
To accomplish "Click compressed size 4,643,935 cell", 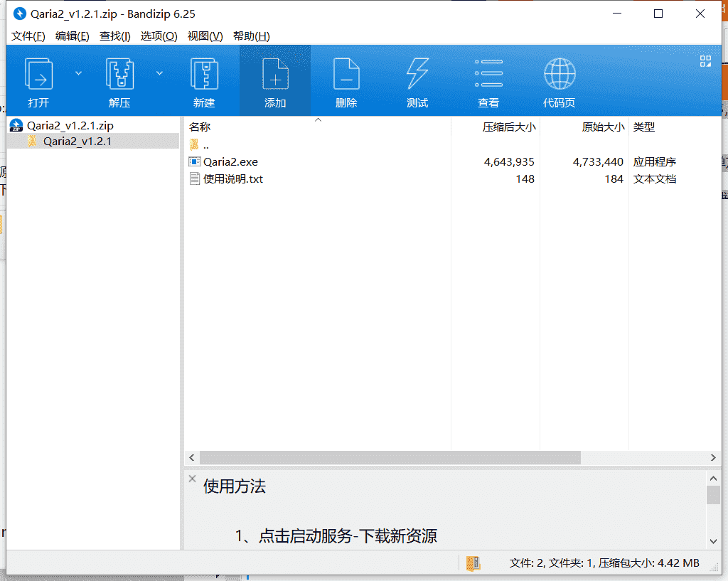I will (x=509, y=161).
